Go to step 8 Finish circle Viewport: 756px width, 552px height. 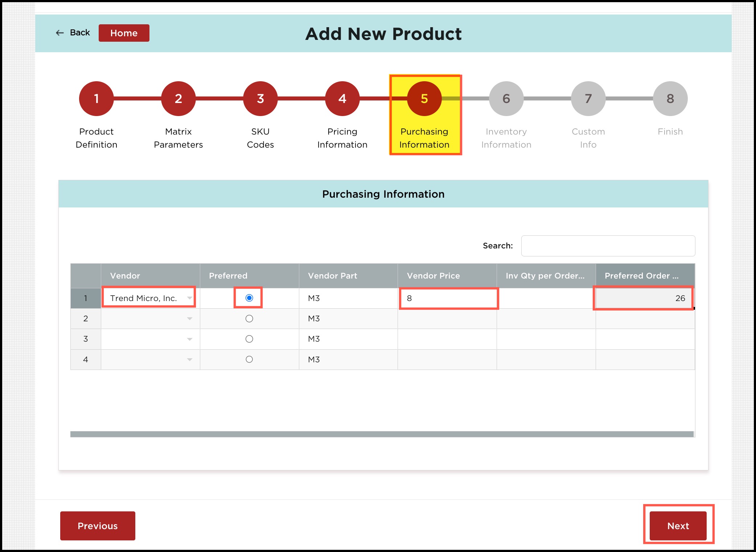[670, 99]
